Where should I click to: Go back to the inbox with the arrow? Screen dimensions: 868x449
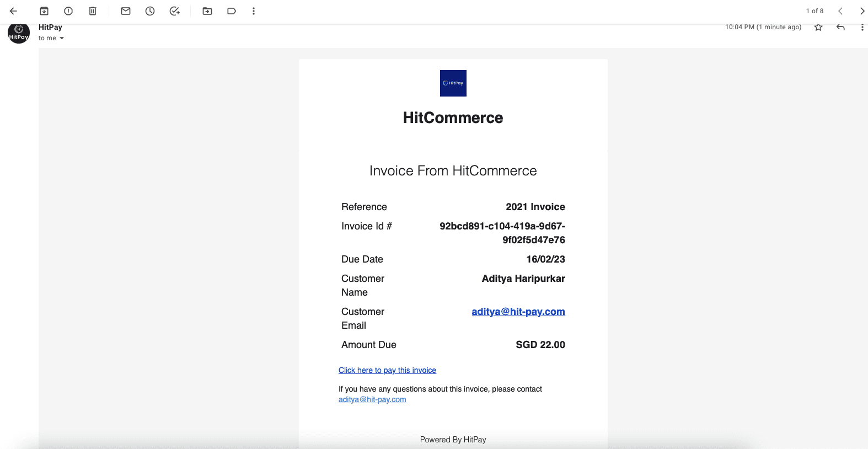click(13, 11)
